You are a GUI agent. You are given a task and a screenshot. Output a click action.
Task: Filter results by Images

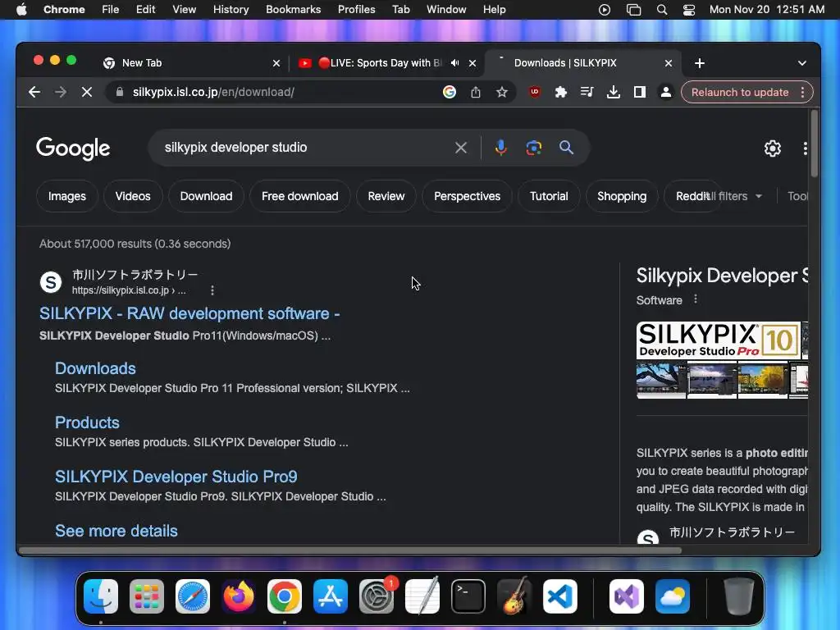(x=67, y=197)
